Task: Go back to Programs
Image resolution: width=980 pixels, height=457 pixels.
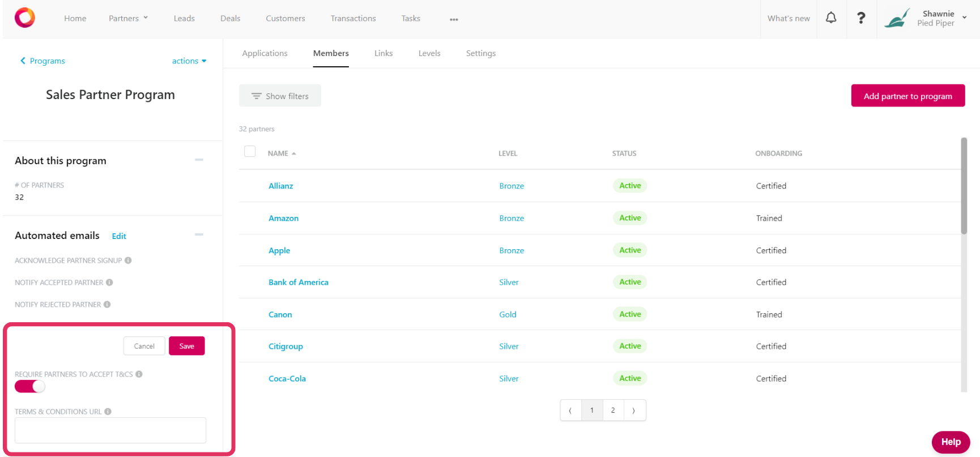Action: coord(42,61)
